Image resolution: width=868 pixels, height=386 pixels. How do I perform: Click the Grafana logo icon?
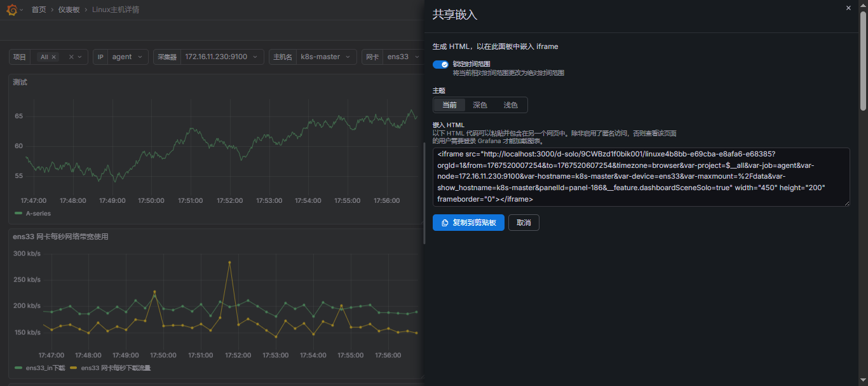(x=11, y=10)
